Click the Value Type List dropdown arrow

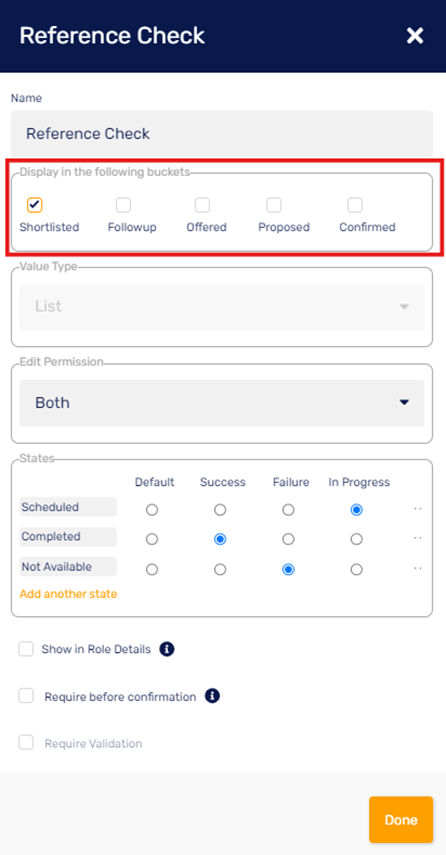pyautogui.click(x=404, y=306)
